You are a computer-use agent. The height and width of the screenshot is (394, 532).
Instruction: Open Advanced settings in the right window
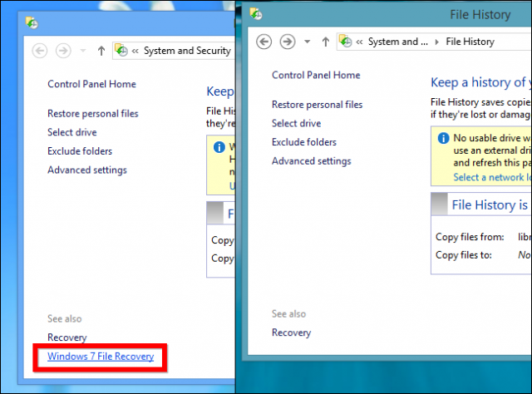[311, 161]
